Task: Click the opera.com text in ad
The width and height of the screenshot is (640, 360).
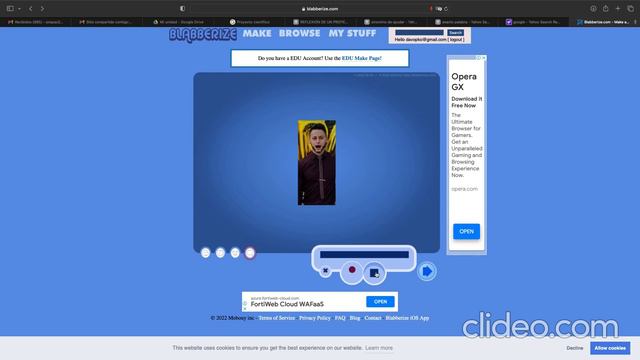Action: [x=464, y=189]
